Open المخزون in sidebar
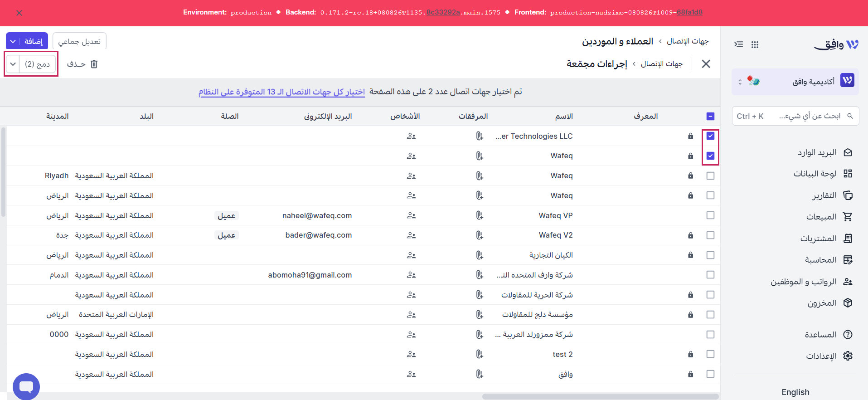 pyautogui.click(x=830, y=303)
